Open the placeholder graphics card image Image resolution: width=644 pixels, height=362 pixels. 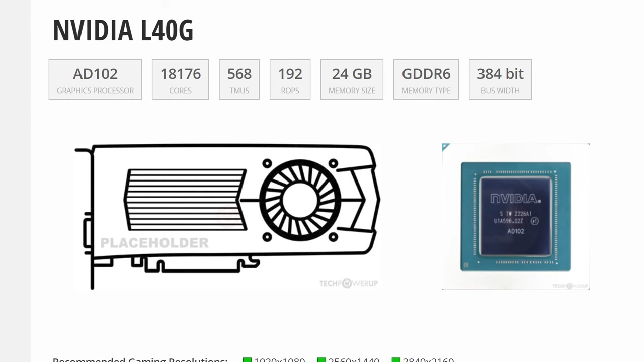227,217
